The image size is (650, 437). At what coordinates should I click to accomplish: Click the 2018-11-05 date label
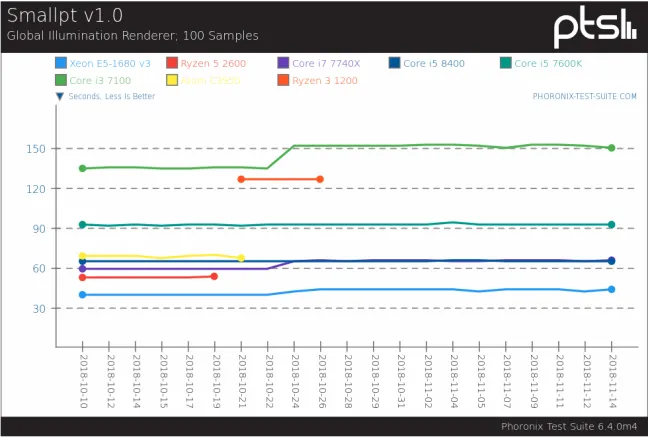(480, 381)
